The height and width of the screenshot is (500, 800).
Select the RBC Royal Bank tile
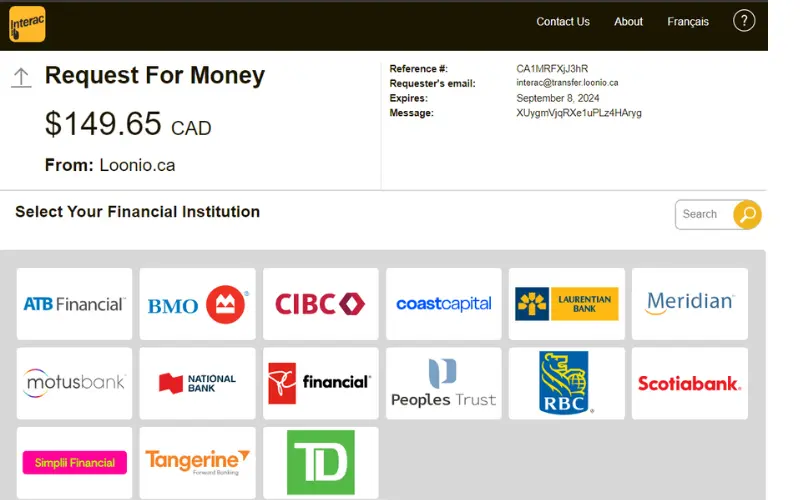(x=567, y=384)
